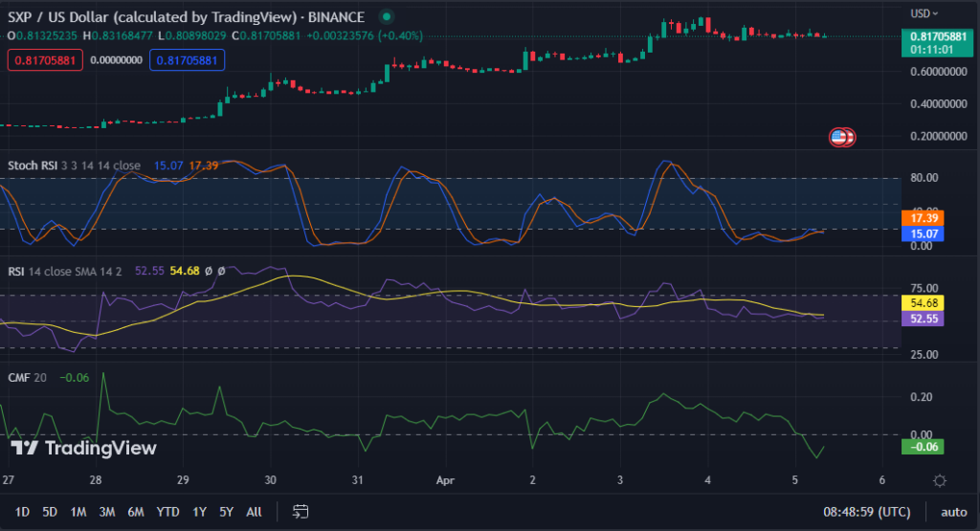
Task: Open the go-to-date calendar icon
Action: (300, 512)
